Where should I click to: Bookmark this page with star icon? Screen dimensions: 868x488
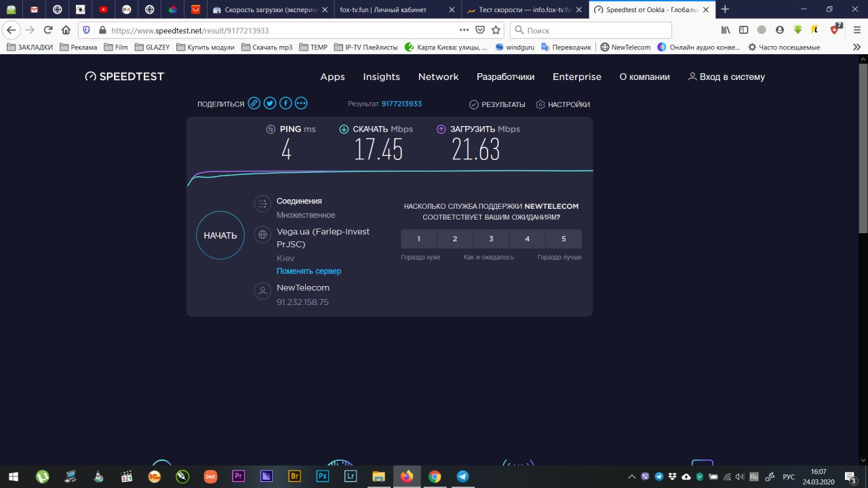pyautogui.click(x=496, y=30)
